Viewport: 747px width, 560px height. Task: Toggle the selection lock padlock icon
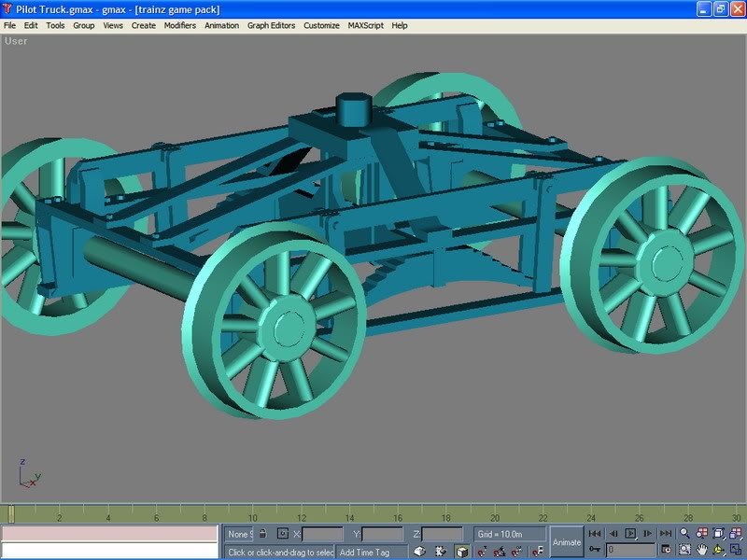click(x=262, y=533)
